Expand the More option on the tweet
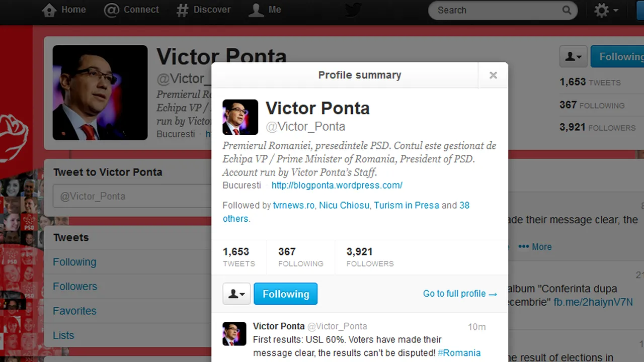Screen dimensions: 644x362 coord(535,247)
